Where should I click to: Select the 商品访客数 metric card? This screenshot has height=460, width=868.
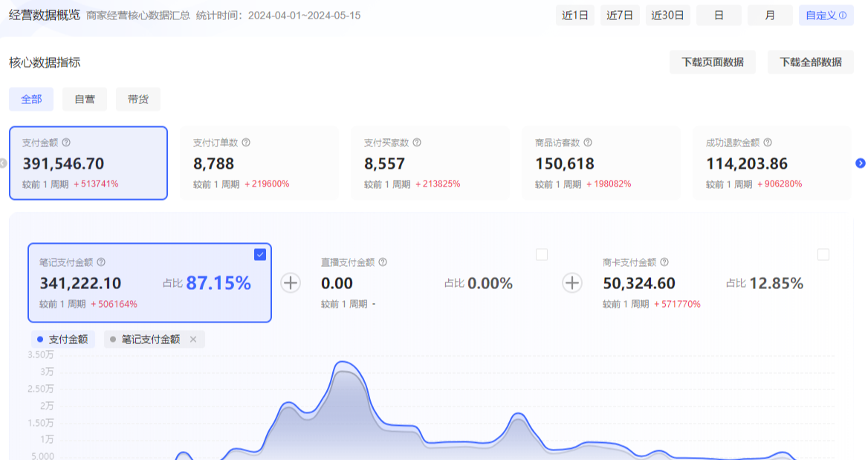pos(601,163)
